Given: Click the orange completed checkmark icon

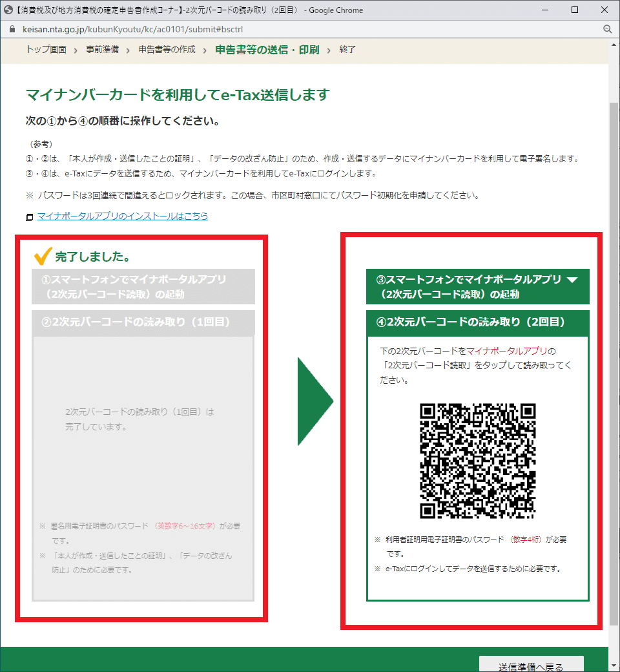Looking at the screenshot, I should (43, 256).
